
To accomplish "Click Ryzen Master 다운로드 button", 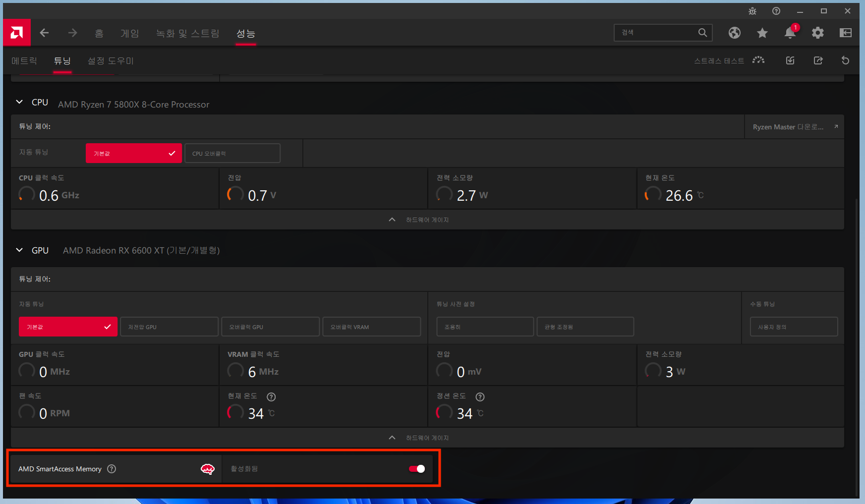I will 794,127.
